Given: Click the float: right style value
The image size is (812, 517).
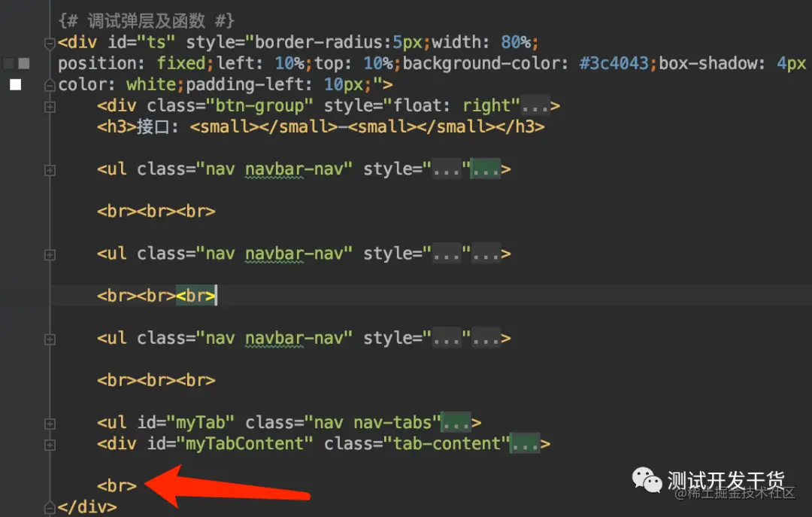Looking at the screenshot, I should pyautogui.click(x=453, y=106).
